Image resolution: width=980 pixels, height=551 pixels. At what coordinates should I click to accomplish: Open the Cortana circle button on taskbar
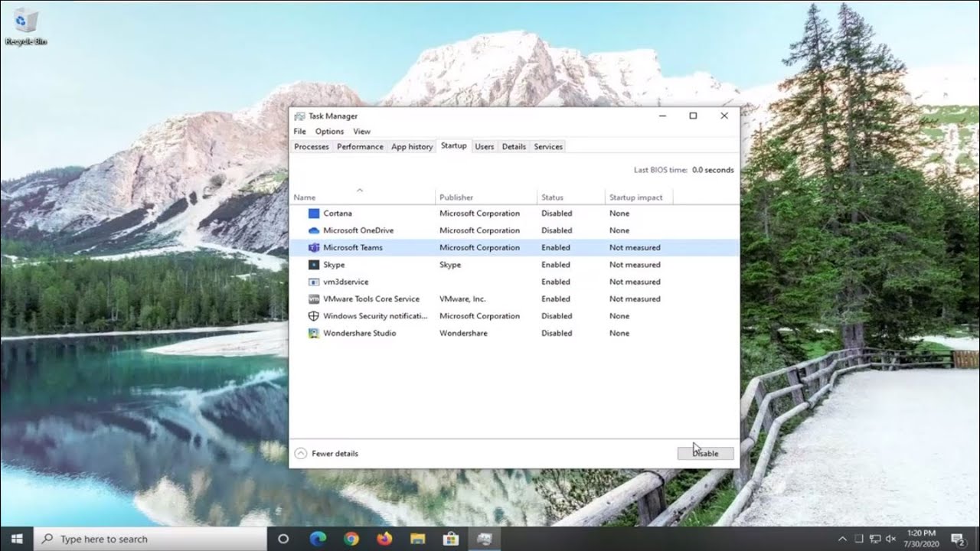[x=283, y=539]
